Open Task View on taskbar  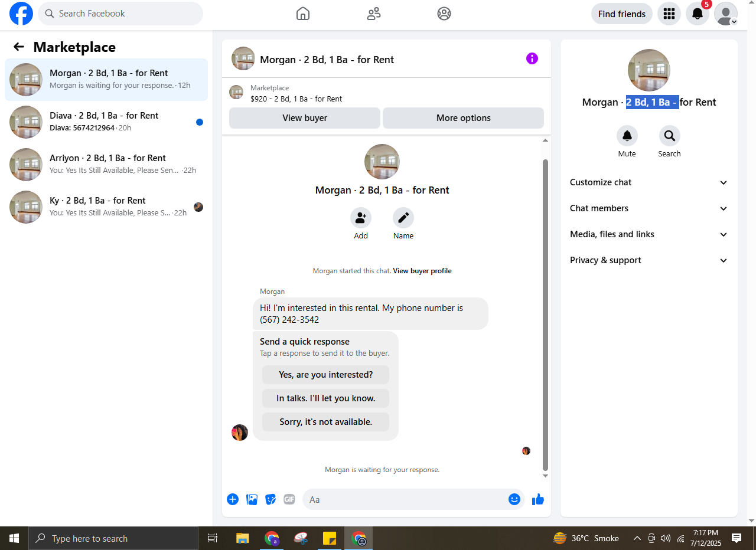coord(213,538)
